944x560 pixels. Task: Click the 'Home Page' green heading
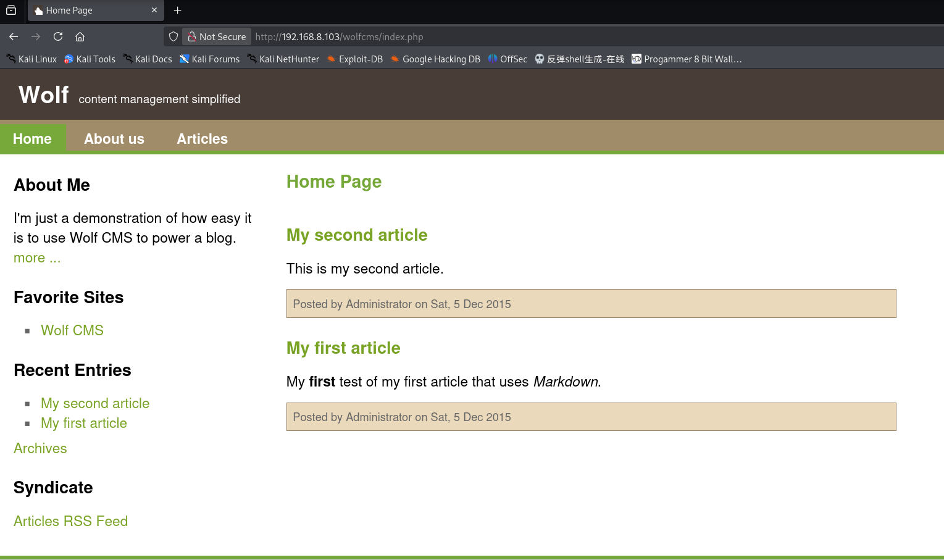[x=334, y=182]
